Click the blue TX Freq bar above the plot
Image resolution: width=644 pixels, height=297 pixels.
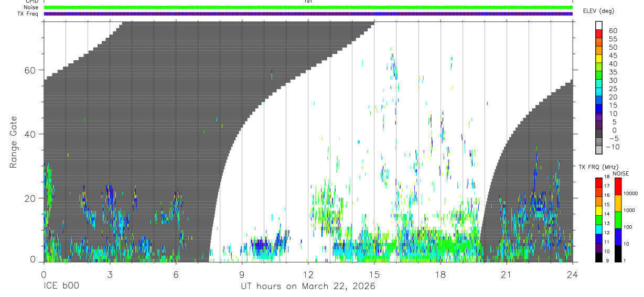point(308,14)
